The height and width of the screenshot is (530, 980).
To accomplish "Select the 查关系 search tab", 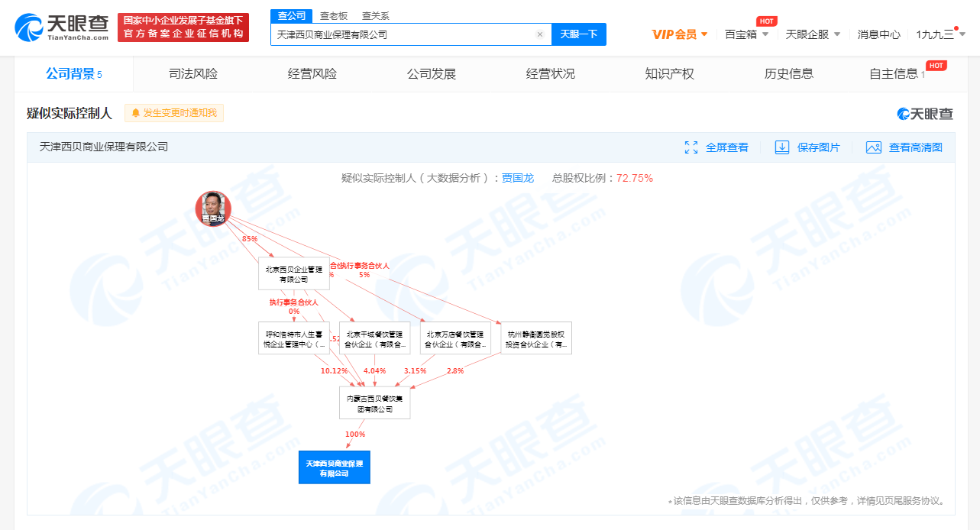I will [375, 15].
